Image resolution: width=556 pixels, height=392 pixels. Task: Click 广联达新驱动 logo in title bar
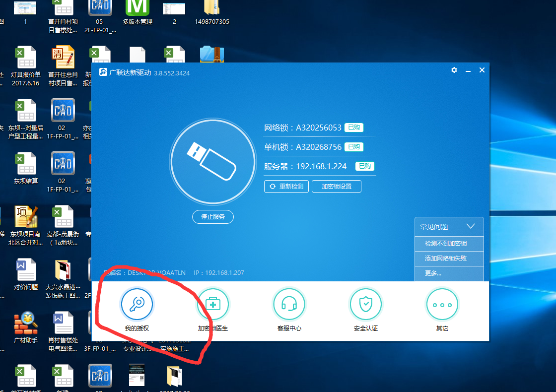pos(103,72)
